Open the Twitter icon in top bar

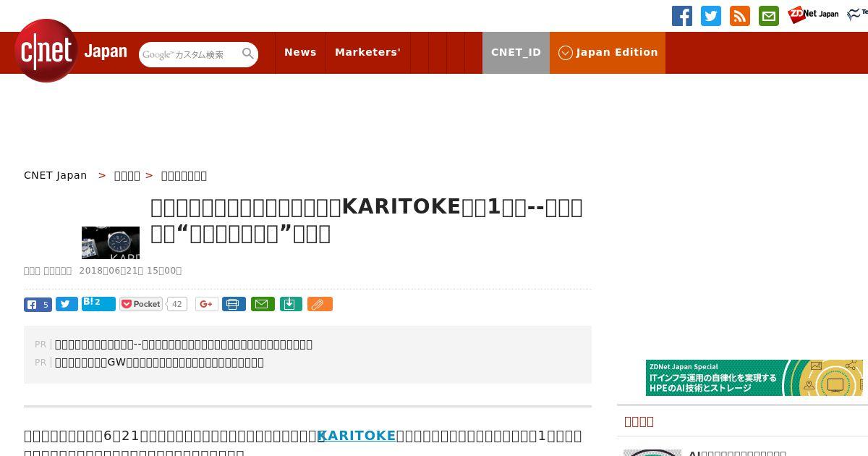coord(711,16)
